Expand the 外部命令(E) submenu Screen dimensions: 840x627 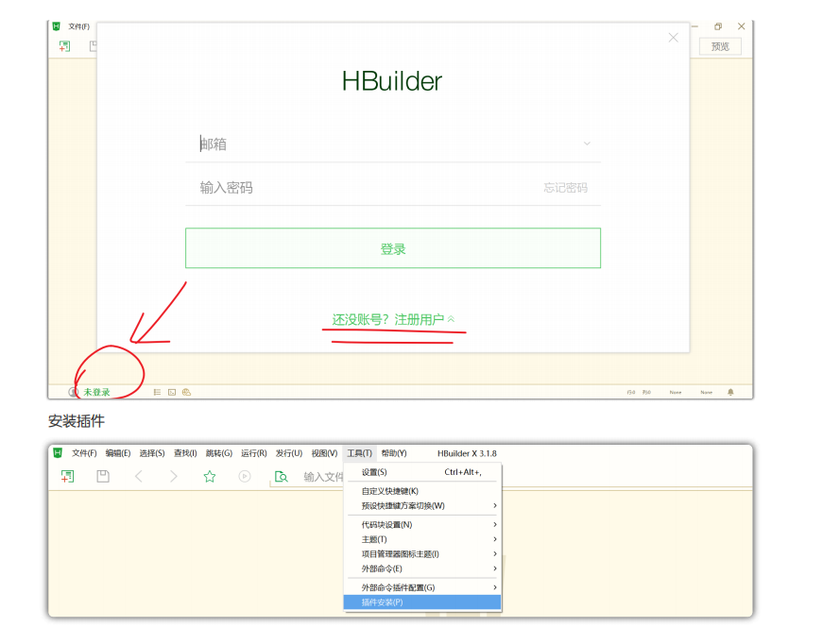(422, 568)
